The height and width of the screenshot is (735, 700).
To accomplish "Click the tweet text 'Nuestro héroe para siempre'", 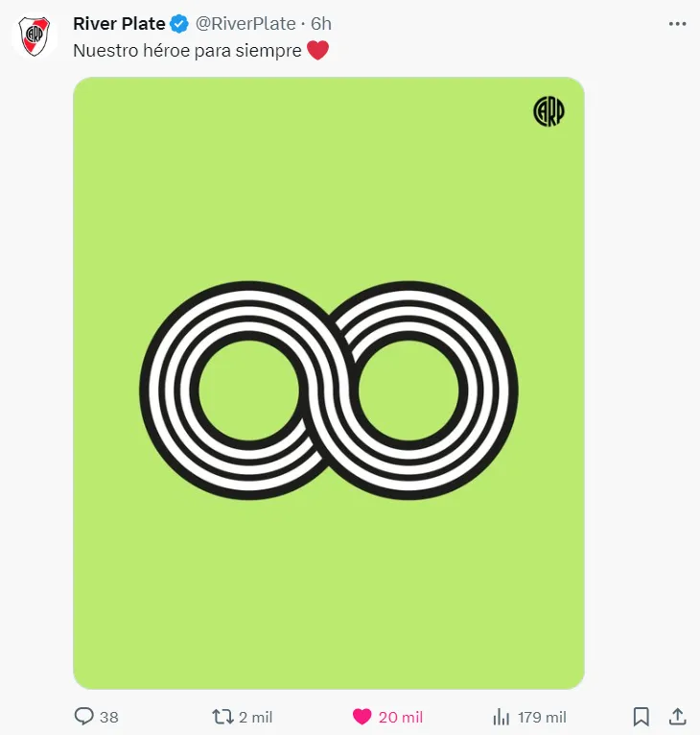I will pyautogui.click(x=187, y=51).
